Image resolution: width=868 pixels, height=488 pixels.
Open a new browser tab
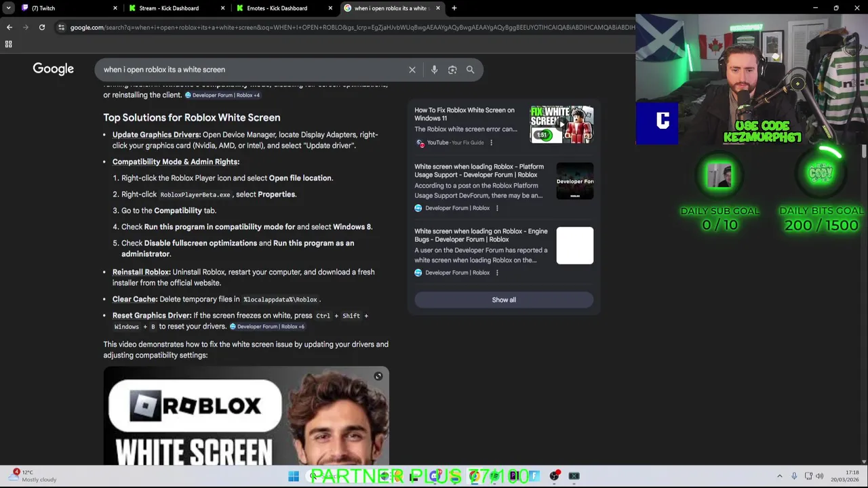pyautogui.click(x=454, y=8)
